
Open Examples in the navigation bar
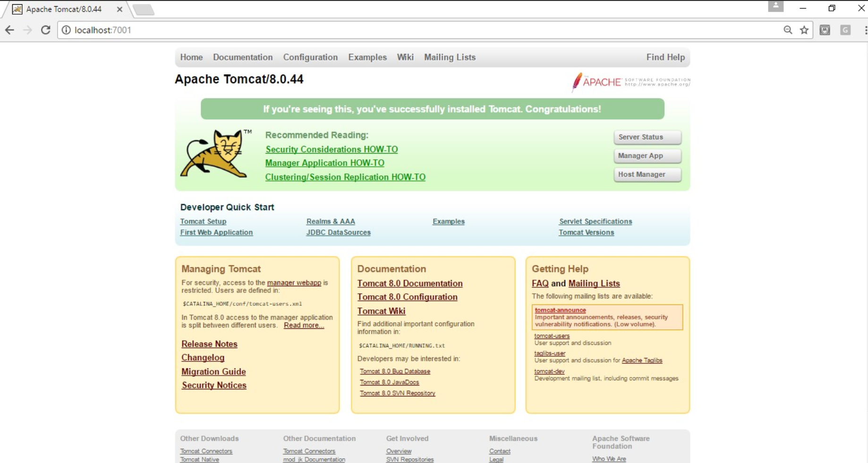coord(367,57)
